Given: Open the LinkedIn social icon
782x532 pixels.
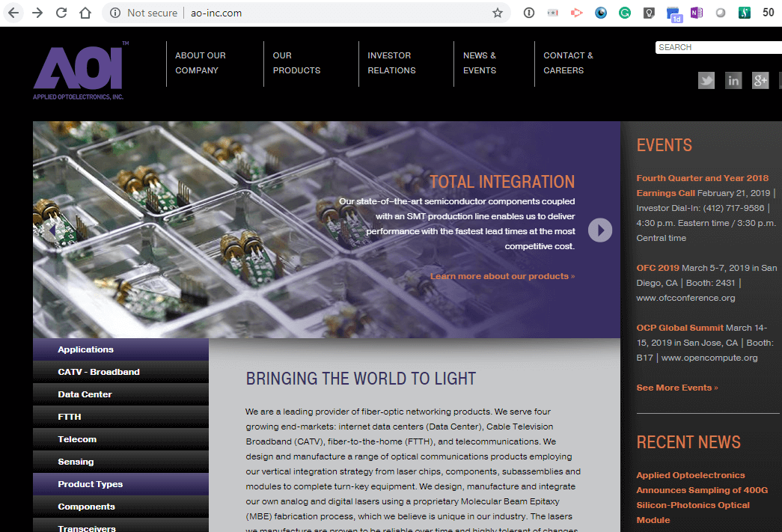Looking at the screenshot, I should click(733, 81).
